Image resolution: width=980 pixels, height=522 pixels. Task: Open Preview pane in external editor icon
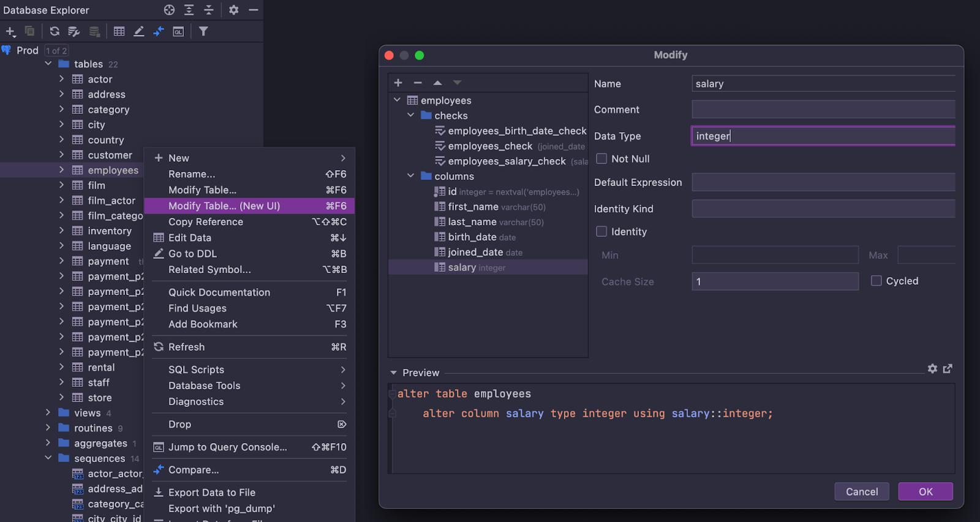(x=948, y=368)
